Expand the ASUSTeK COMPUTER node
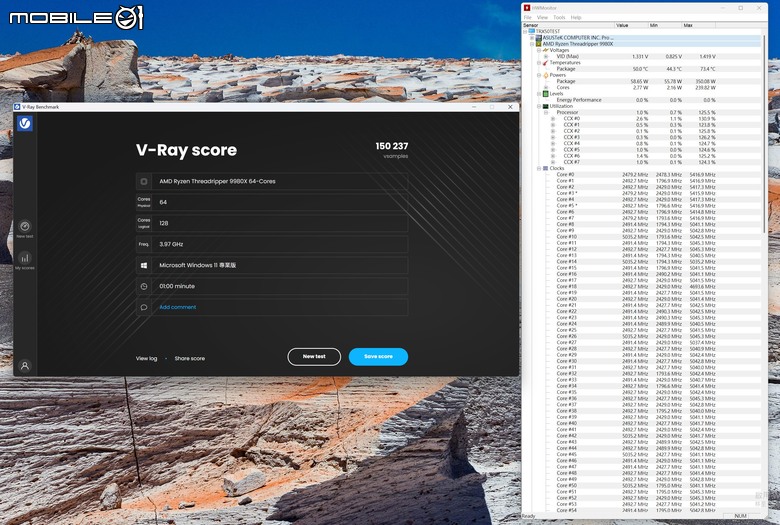Screen dimensions: 780x525 [532, 37]
